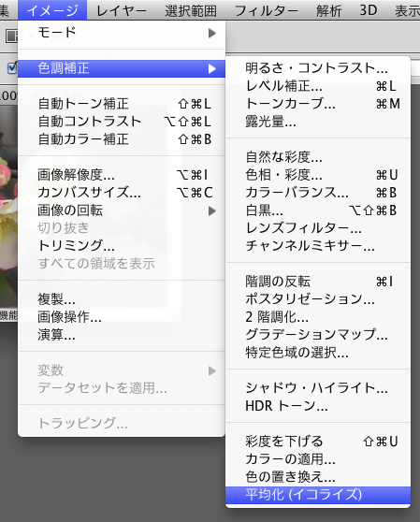The height and width of the screenshot is (522, 420).
Task: Select 画像解像度 menu item
Action: click(122, 175)
